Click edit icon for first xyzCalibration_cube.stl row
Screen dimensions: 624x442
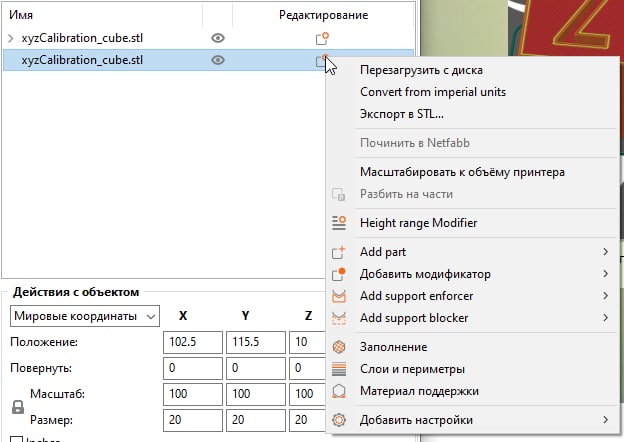click(x=322, y=38)
